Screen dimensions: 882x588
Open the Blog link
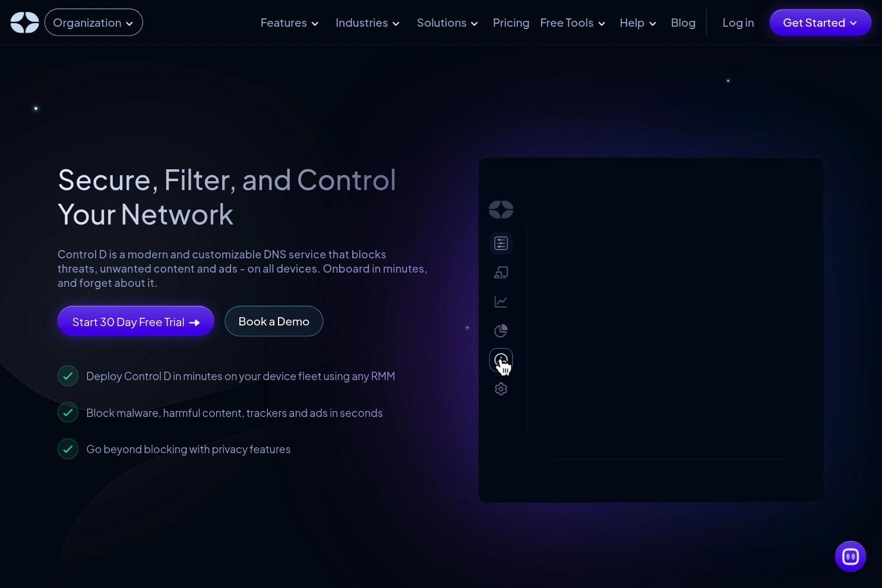(683, 23)
